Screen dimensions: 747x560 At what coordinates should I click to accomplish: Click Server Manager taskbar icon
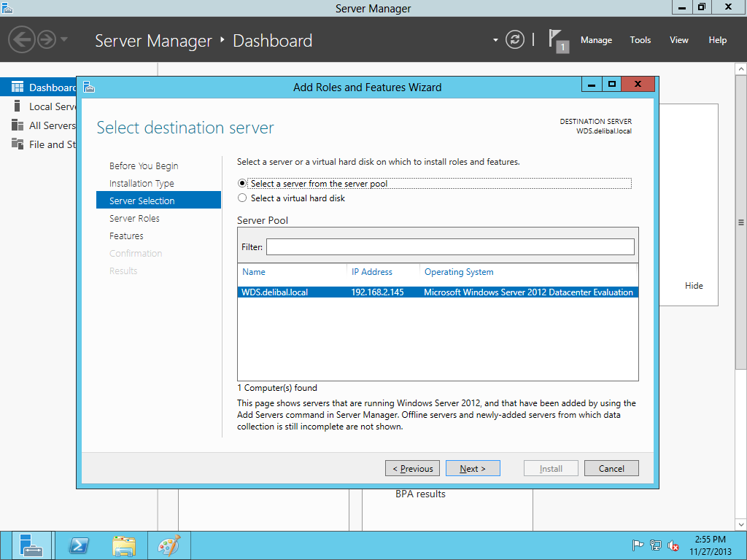[31, 545]
